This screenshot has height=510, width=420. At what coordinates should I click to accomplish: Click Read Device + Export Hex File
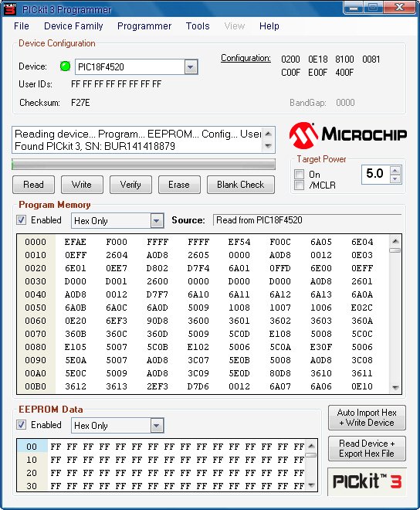[x=367, y=448]
